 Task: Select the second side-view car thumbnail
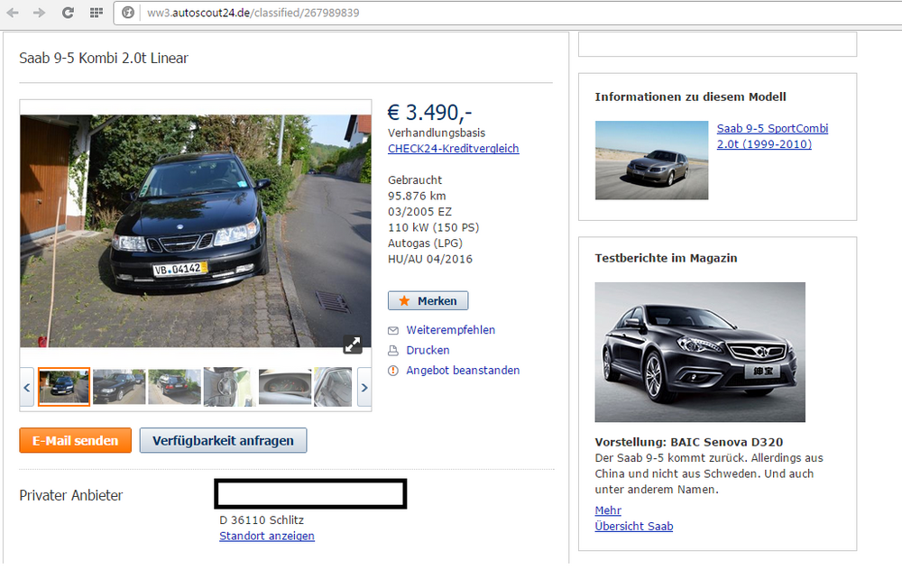tap(119, 387)
